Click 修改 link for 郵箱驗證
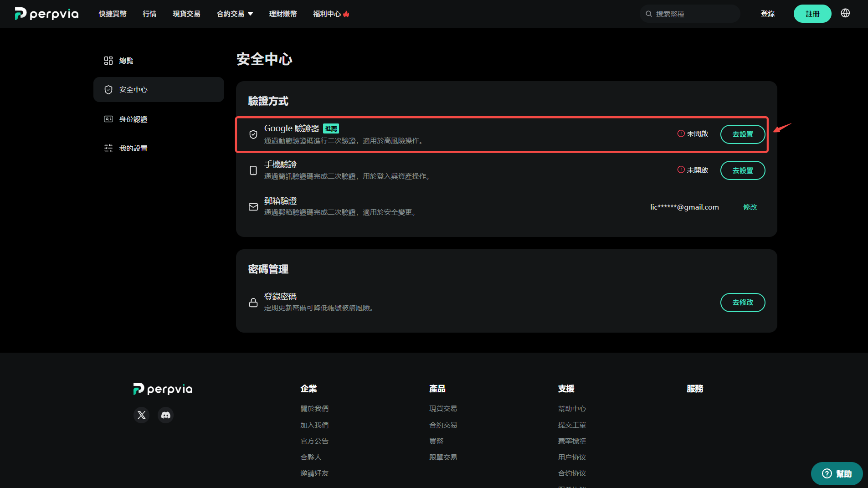 coord(750,207)
